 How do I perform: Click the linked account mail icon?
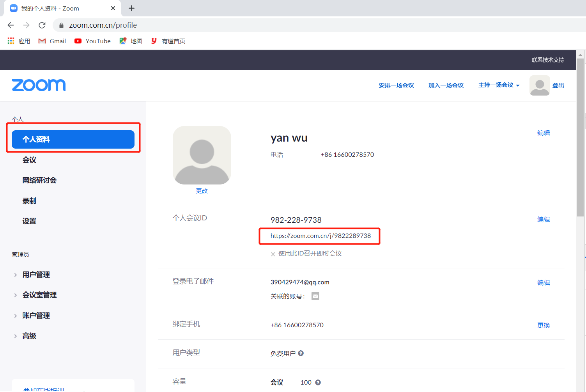[x=315, y=296]
